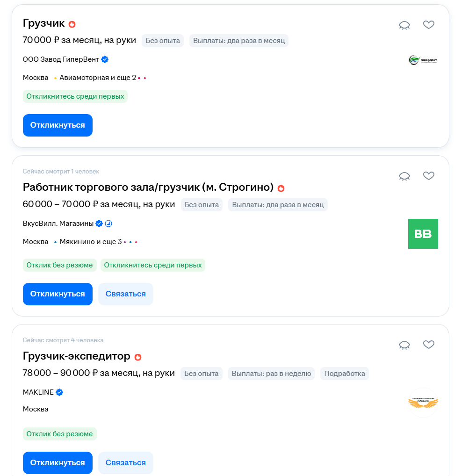Add Грузчик vacancy to favorites heart
The height and width of the screenshot is (476, 476).
click(429, 25)
